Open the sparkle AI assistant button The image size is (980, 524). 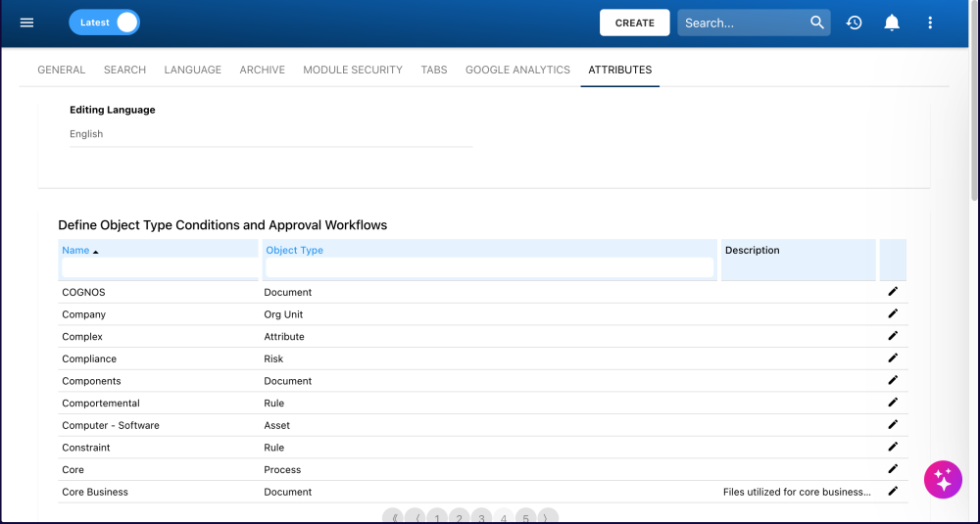[943, 480]
